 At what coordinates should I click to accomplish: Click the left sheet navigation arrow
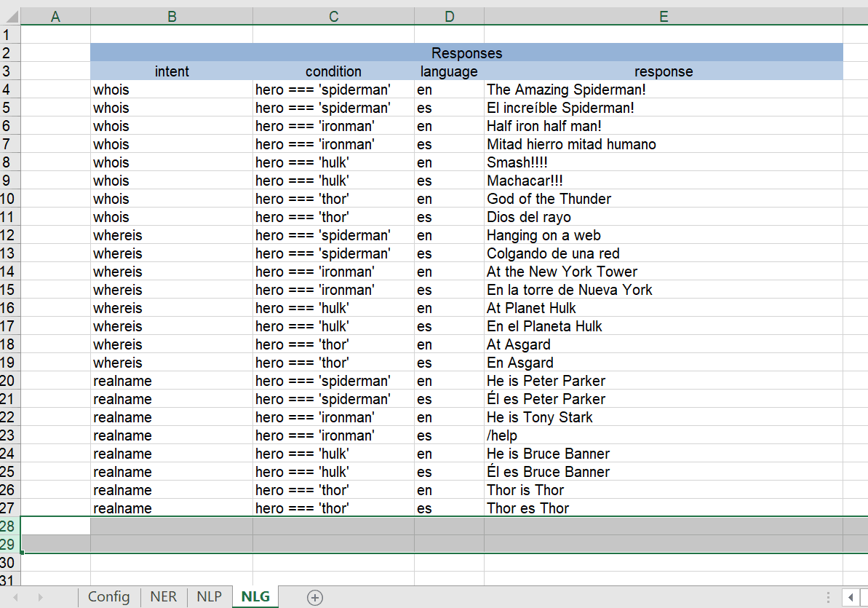(15, 597)
